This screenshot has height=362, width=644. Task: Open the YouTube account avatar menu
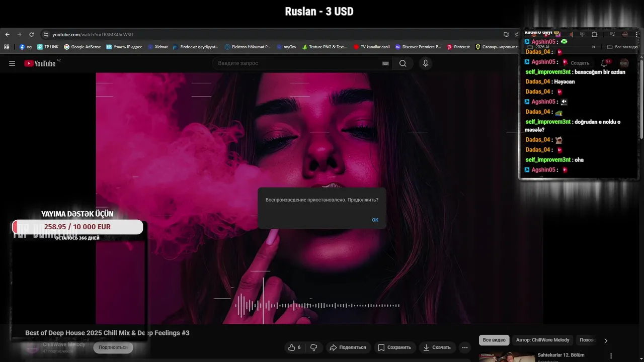point(624,63)
